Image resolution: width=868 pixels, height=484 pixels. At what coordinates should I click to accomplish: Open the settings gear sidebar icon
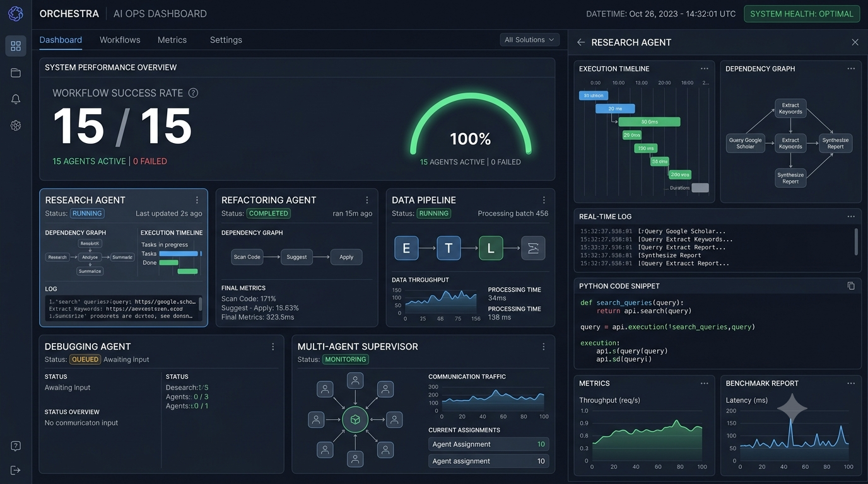(x=16, y=125)
